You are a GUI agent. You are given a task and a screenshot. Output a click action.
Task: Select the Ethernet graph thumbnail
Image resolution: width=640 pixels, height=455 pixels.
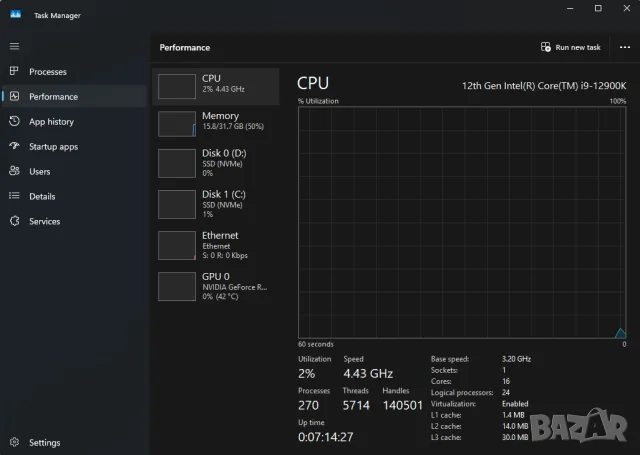[177, 245]
